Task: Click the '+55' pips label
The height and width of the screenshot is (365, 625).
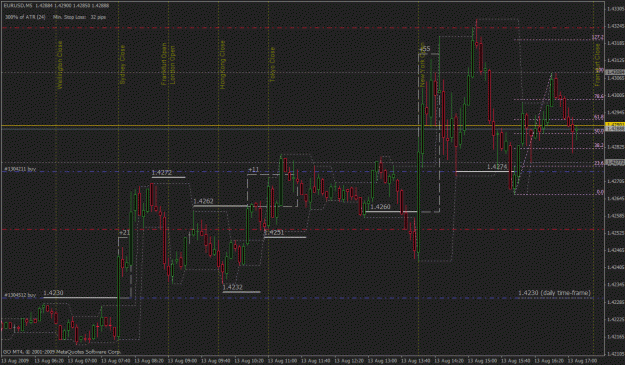Action: pyautogui.click(x=425, y=49)
